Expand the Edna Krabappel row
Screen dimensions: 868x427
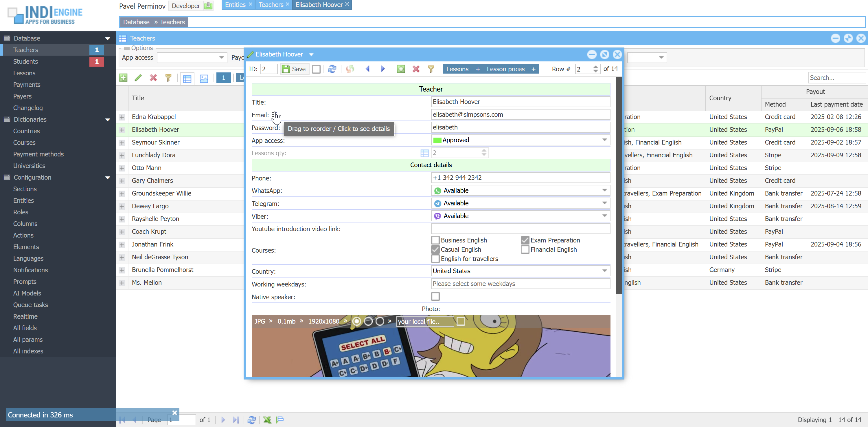[x=122, y=117]
